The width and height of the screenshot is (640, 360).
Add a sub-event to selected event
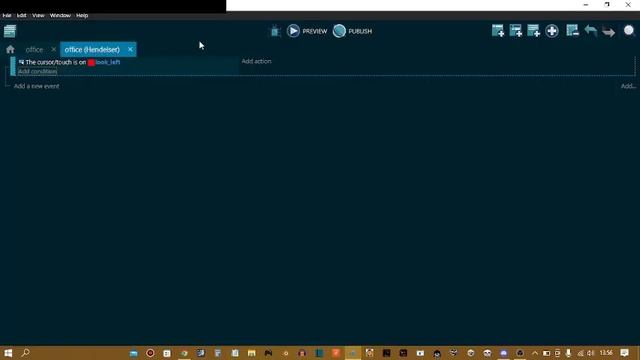[516, 31]
